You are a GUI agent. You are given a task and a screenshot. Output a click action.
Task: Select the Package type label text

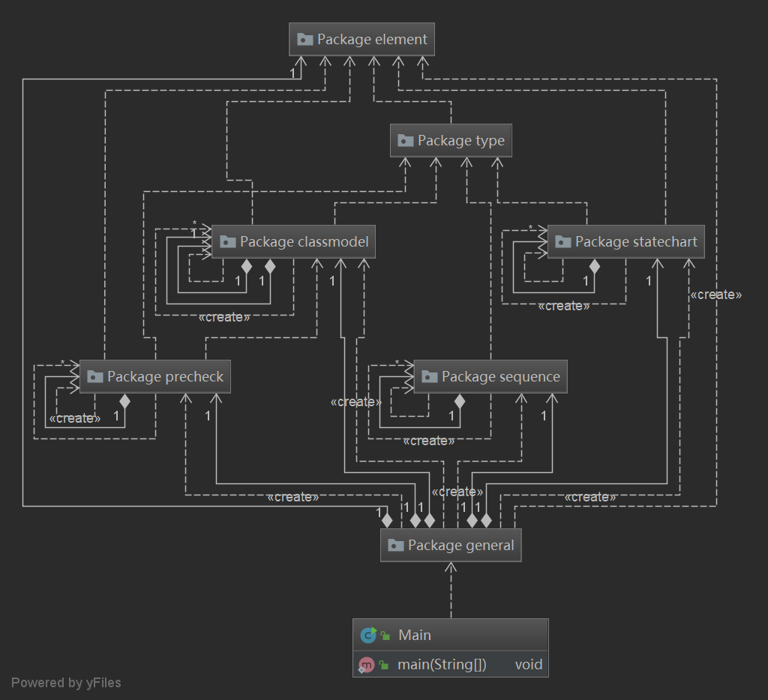click(x=461, y=140)
